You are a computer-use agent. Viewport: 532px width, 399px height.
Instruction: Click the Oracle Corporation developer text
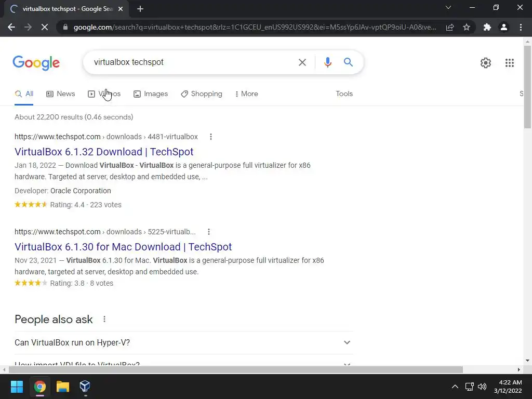pos(81,191)
